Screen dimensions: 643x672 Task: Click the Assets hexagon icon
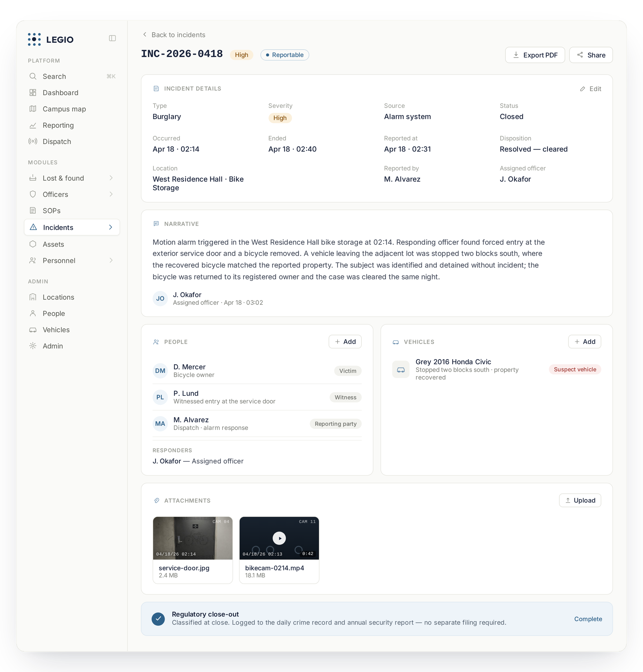click(x=33, y=244)
